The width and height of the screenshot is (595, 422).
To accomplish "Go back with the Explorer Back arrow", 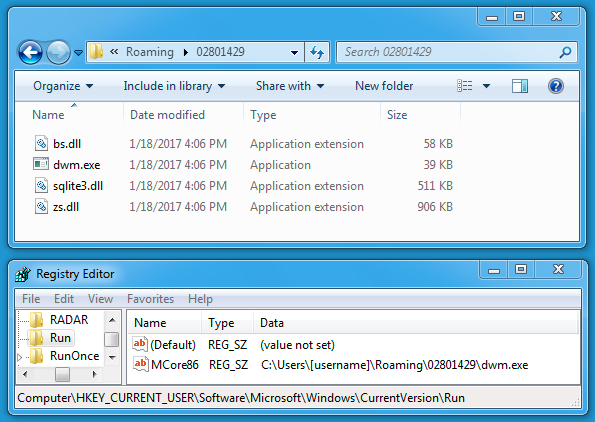I will (x=30, y=52).
